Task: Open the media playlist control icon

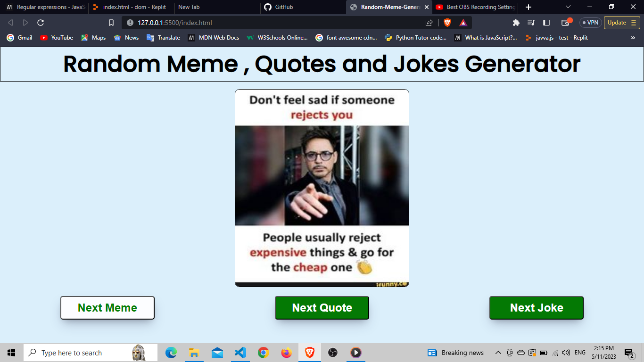Action: 531,23
